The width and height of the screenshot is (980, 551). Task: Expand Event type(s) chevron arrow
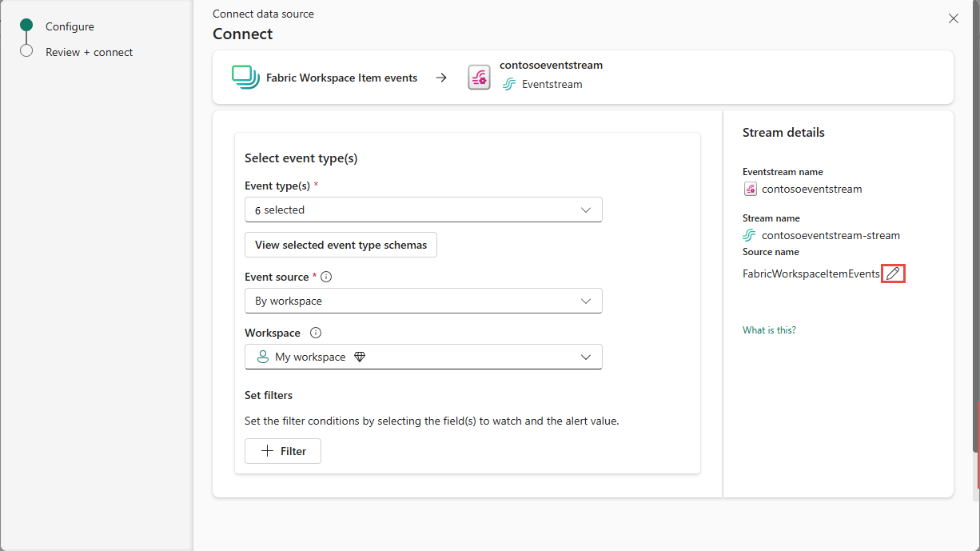[586, 210]
